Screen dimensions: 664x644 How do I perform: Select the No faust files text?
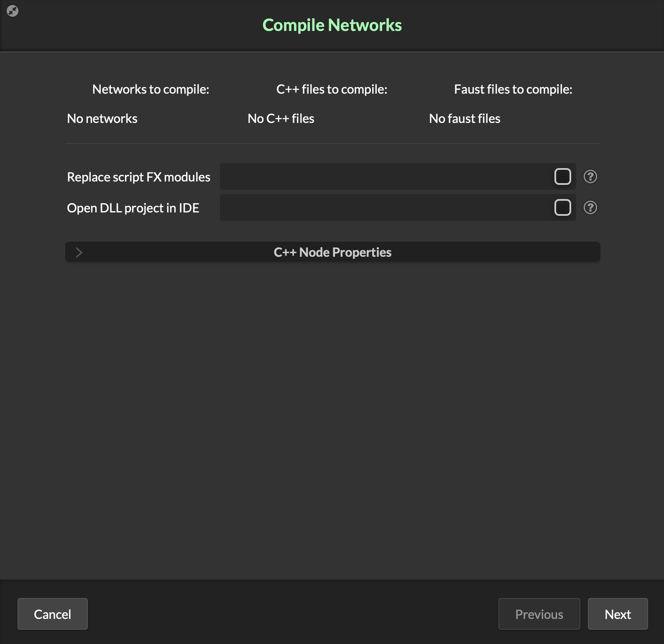point(465,118)
